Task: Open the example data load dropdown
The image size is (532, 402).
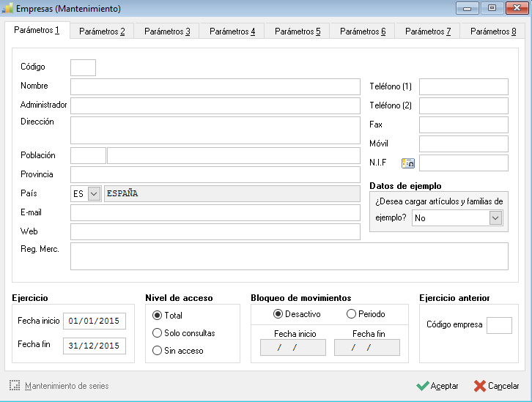Action: point(495,217)
